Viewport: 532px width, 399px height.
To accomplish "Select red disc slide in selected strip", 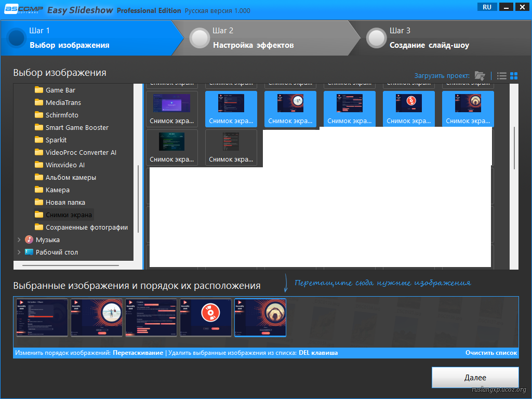I will (206, 317).
